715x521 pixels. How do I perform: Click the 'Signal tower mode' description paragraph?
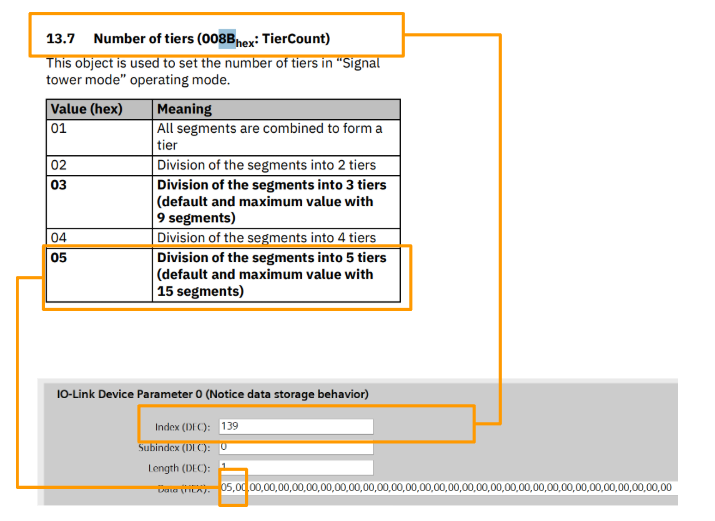(212, 71)
